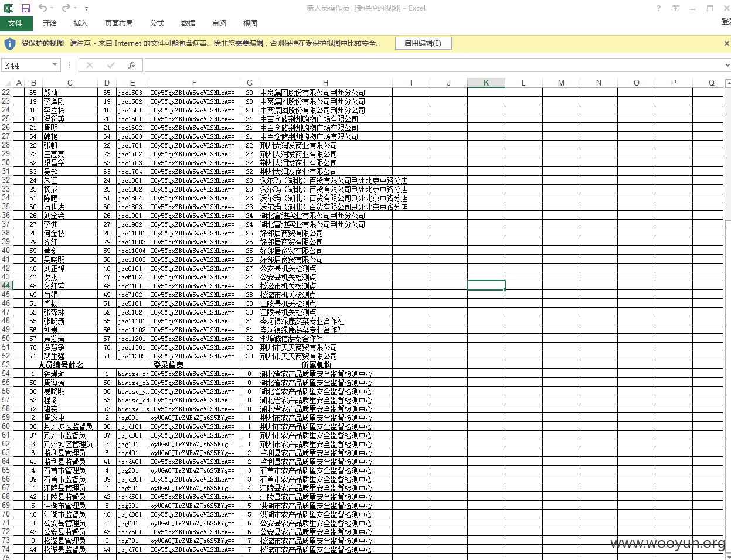Select row 29 cell 荆州大润发商业有限公司
Viewport: 731px width, 560px height.
(x=325, y=154)
